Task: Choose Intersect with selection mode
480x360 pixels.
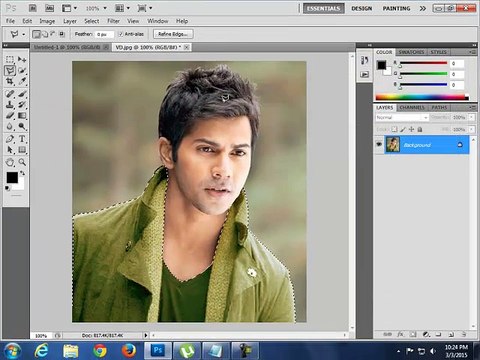Action: (62, 34)
